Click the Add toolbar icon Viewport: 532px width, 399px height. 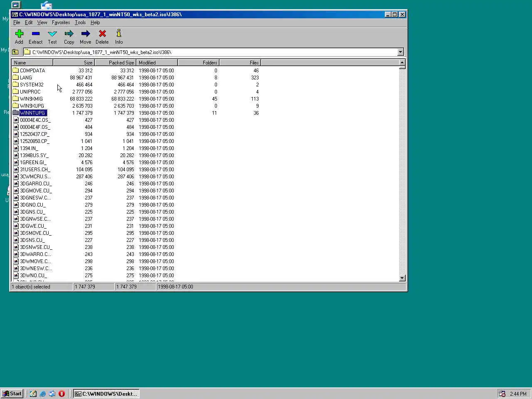pyautogui.click(x=19, y=34)
